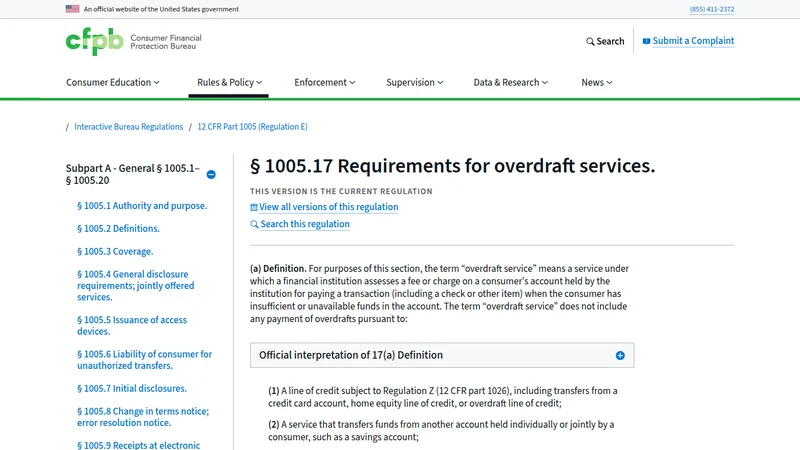The image size is (800, 450).
Task: Click View all versions of this regulation
Action: pos(329,207)
